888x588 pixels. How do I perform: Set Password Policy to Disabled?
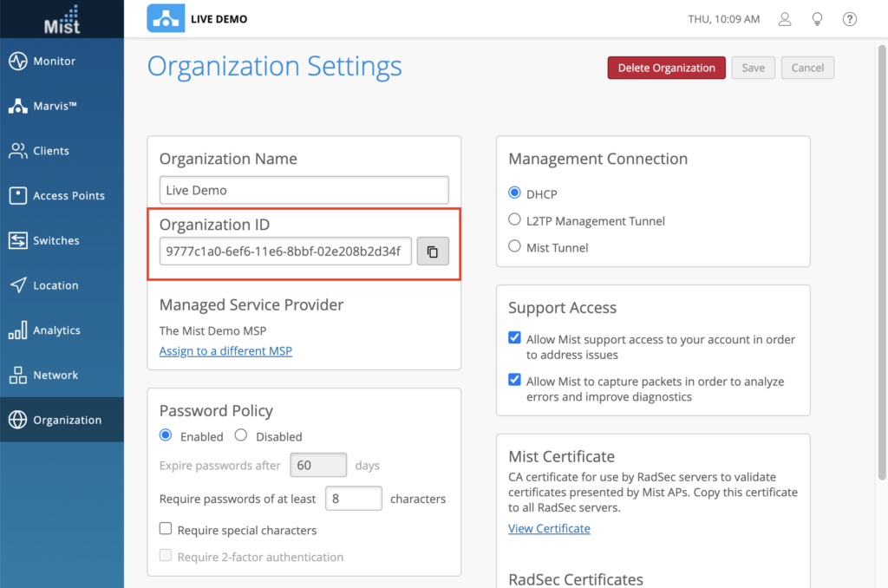point(241,435)
